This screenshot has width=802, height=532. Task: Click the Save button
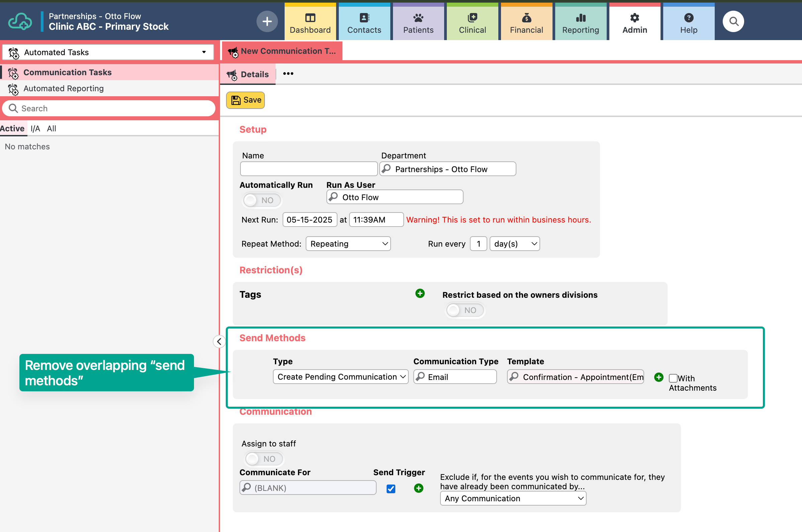(x=245, y=100)
